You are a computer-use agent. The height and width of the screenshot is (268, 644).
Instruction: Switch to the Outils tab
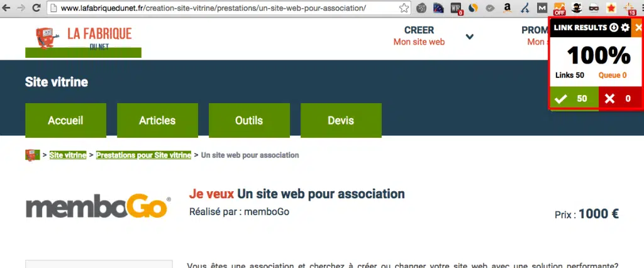(249, 120)
